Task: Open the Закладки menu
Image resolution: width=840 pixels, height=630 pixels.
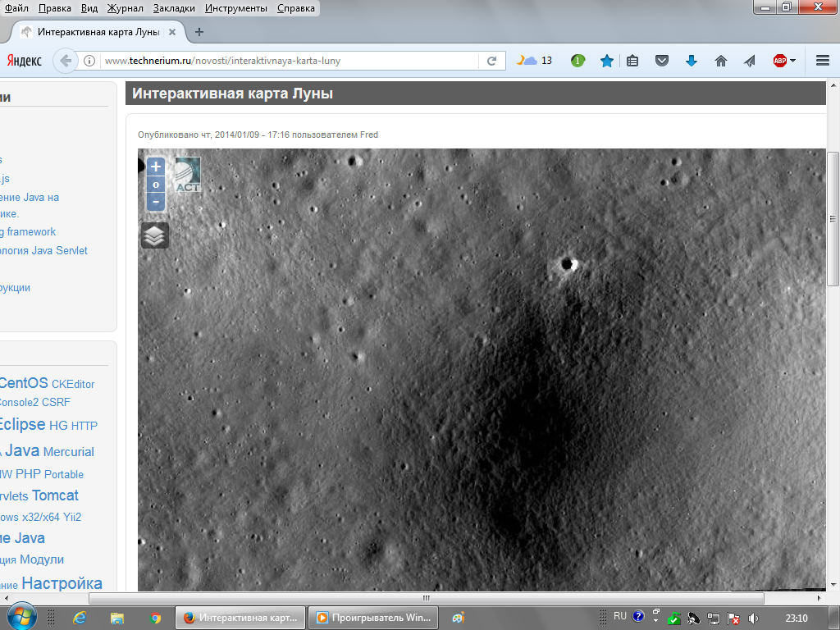Action: 174,8
